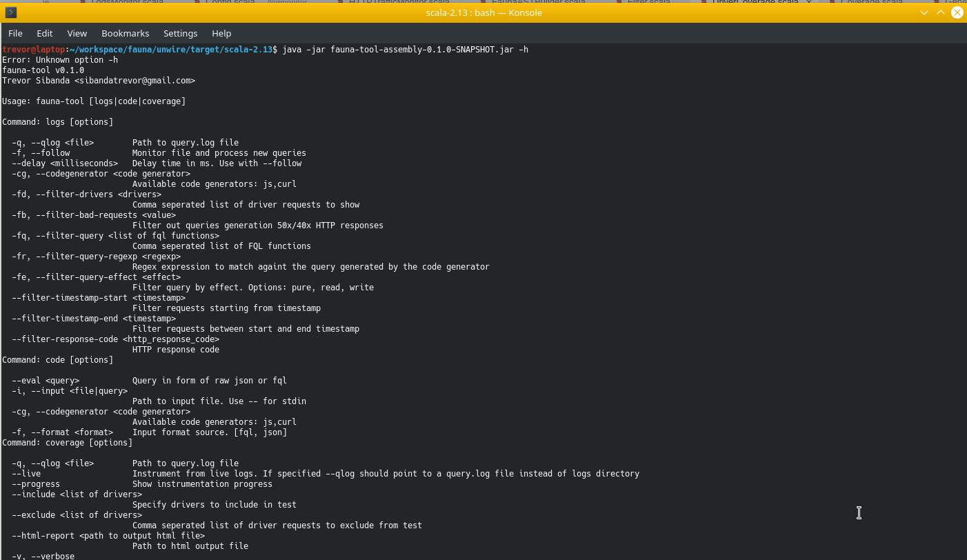Click 'Delay time in ms. Use with --follow'
The image size is (967, 560).
(217, 163)
